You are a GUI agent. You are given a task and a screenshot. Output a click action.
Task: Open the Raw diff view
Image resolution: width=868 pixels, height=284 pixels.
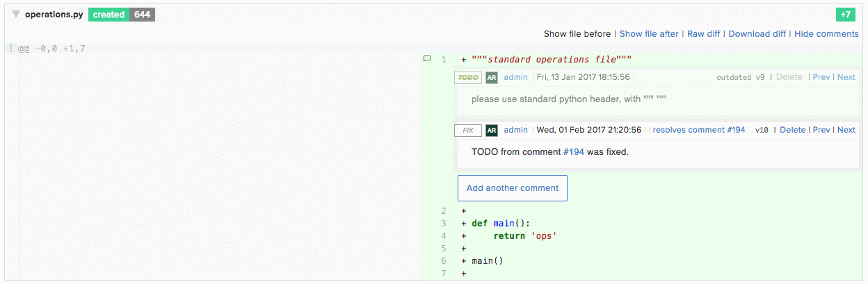point(705,33)
